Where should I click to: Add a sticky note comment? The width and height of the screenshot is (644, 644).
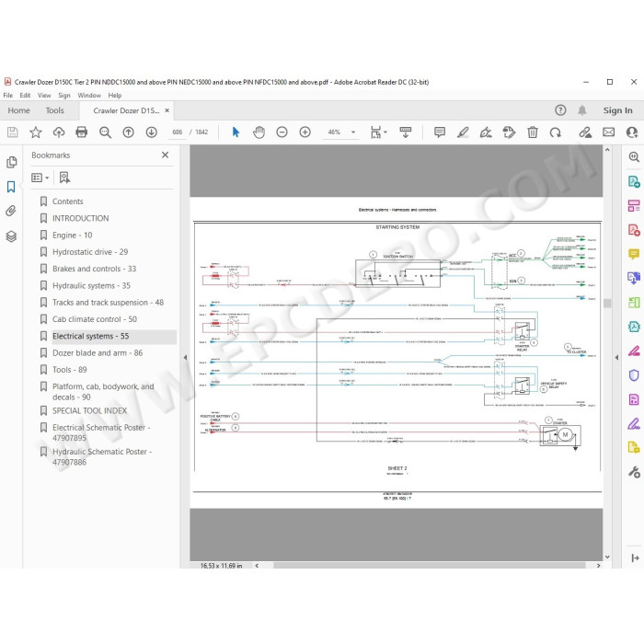tap(440, 132)
